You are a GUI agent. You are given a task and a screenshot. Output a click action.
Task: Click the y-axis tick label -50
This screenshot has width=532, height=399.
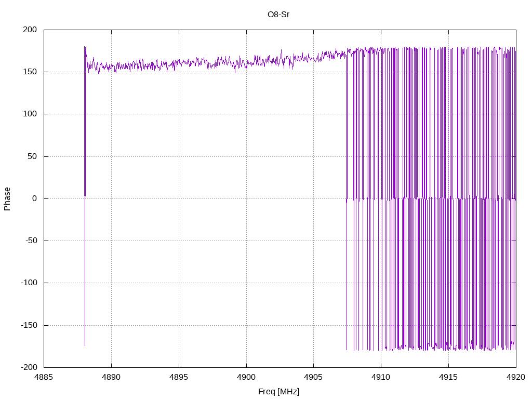(x=31, y=241)
